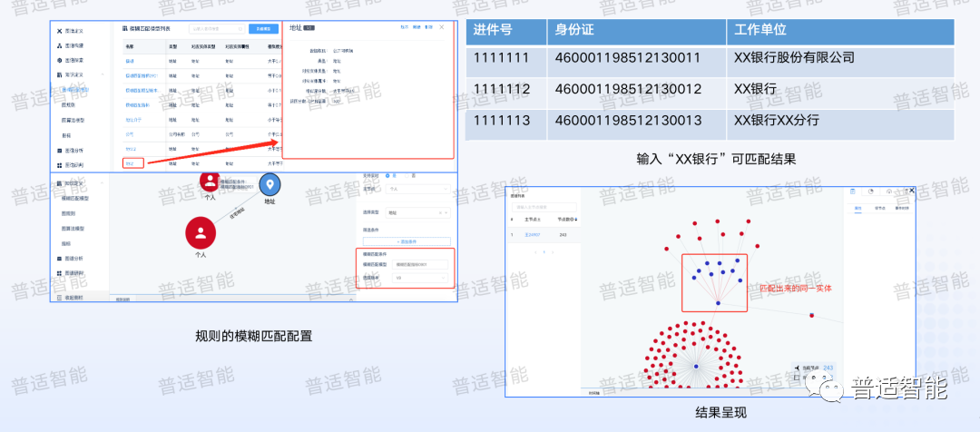Open the 王24907 main node link

(x=532, y=235)
